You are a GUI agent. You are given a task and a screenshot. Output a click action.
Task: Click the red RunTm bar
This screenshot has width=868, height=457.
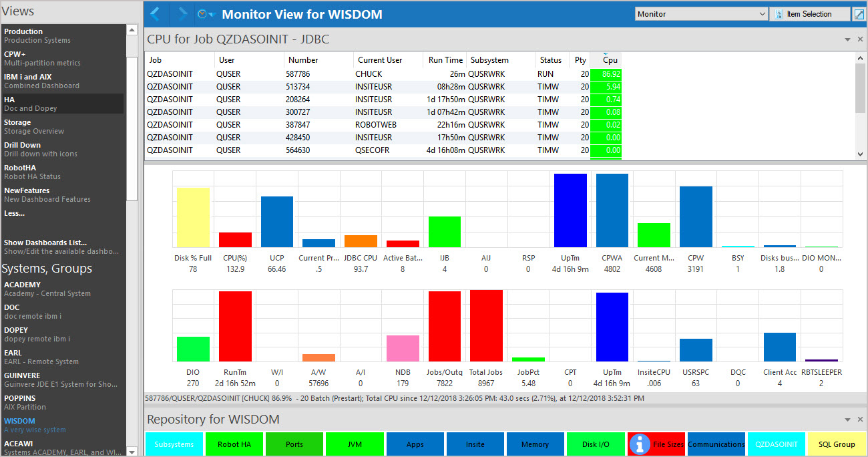coord(235,327)
